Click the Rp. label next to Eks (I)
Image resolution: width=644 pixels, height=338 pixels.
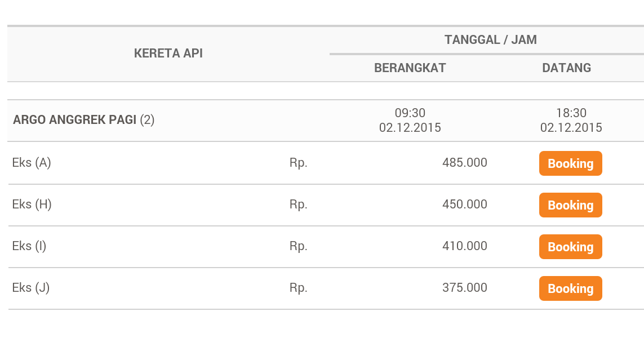(x=298, y=246)
